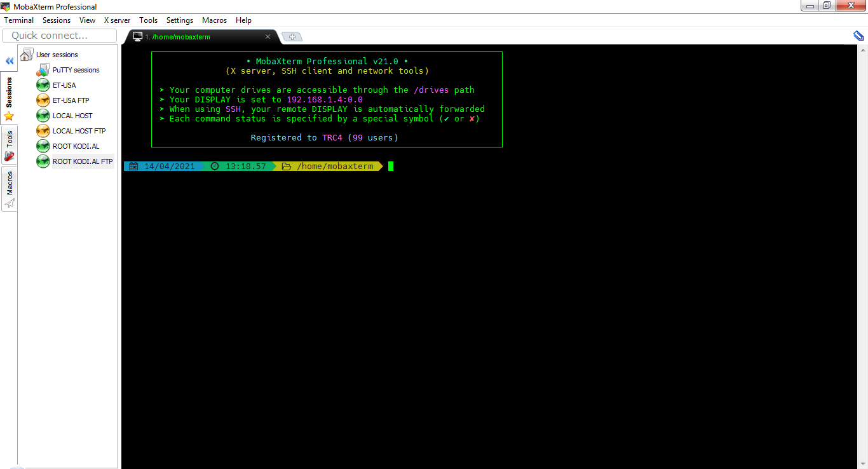Select the /home/mobaxterm terminal tab
The width and height of the screenshot is (868, 469).
(203, 37)
